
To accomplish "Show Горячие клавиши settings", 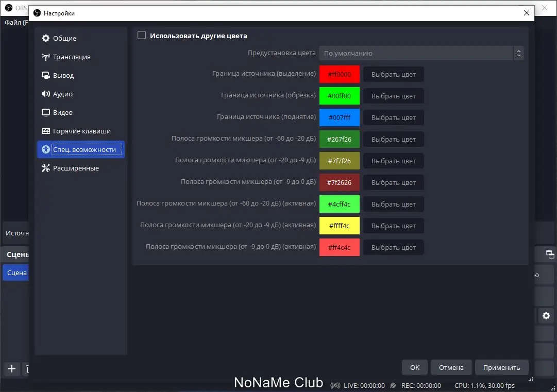I will (x=81, y=131).
